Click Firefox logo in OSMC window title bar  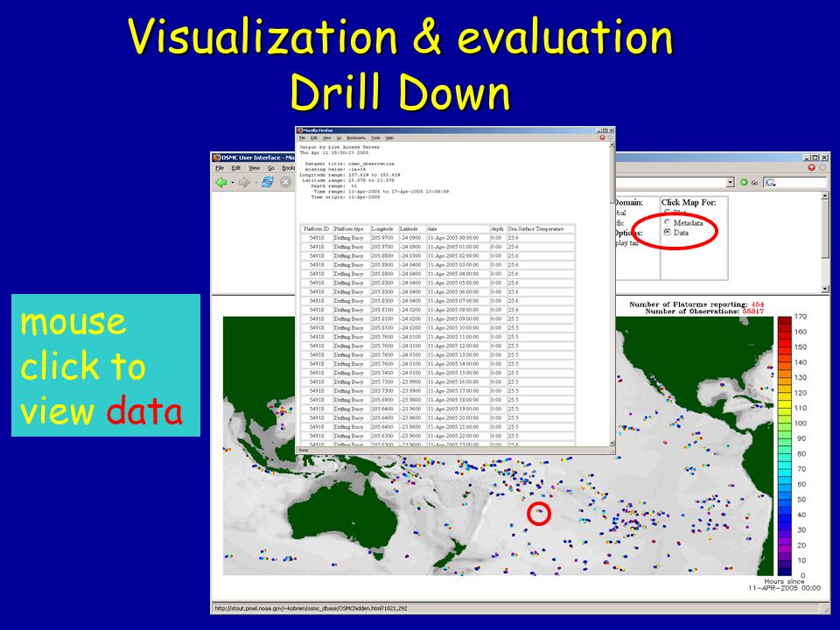(x=216, y=157)
